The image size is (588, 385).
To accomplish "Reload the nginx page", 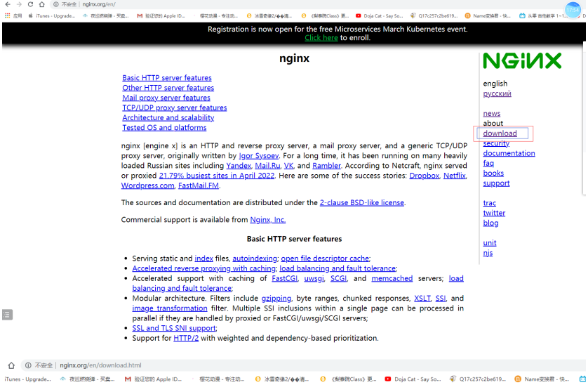I will [30, 4].
